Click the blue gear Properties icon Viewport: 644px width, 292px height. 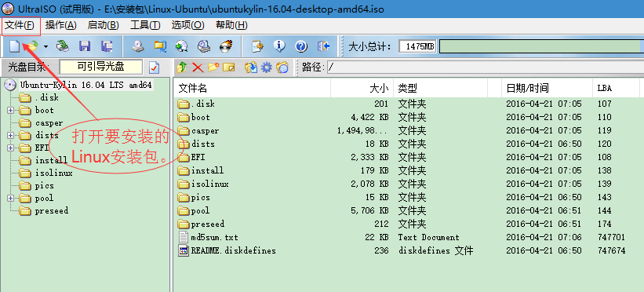[x=267, y=68]
